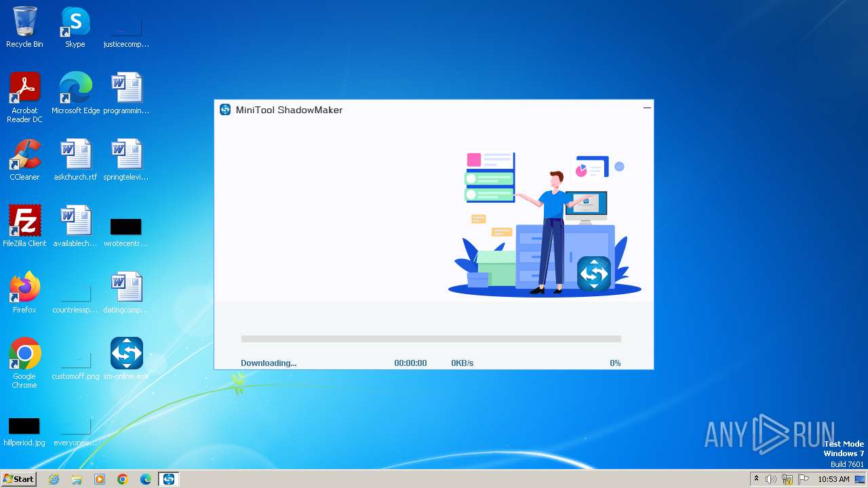
Task: Click the download progress bar
Action: 431,339
